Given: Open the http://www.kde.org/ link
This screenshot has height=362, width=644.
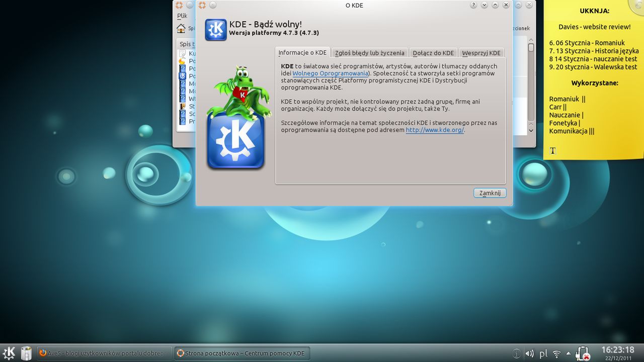Looking at the screenshot, I should pyautogui.click(x=435, y=130).
